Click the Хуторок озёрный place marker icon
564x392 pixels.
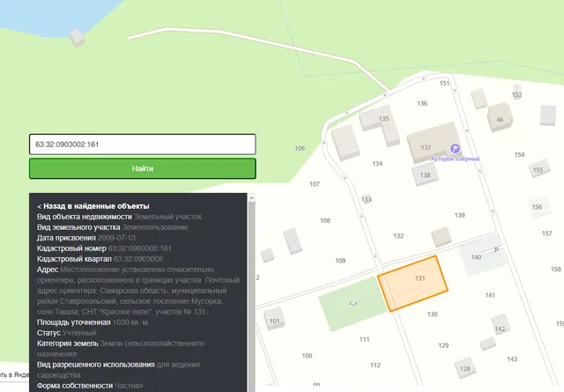coord(455,148)
